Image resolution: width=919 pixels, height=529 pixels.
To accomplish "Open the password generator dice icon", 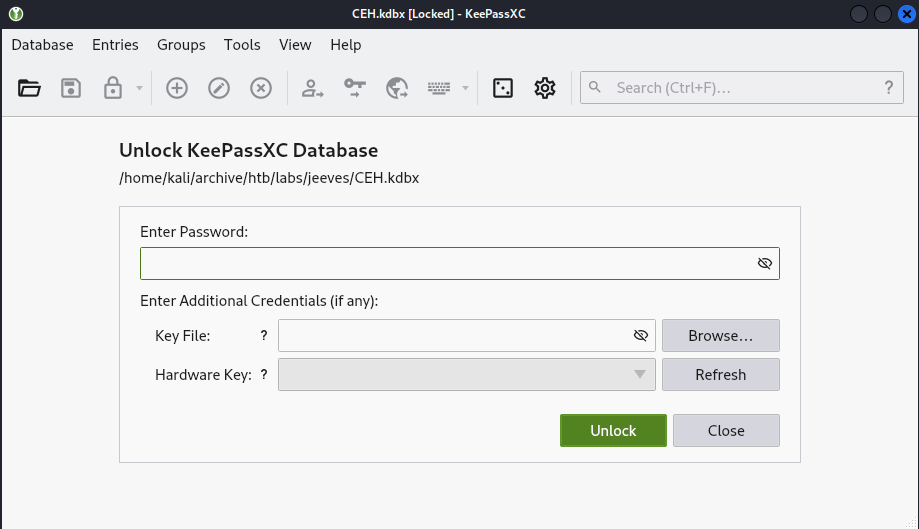I will 503,88.
